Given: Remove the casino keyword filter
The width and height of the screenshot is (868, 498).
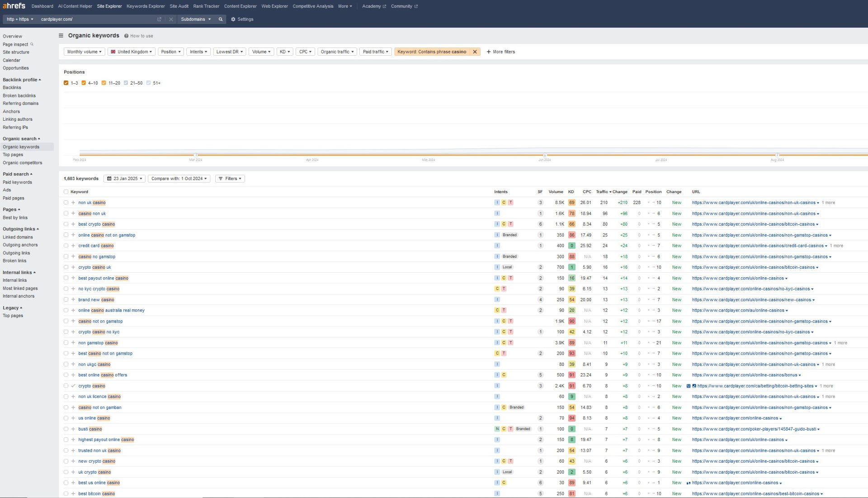Looking at the screenshot, I should (x=475, y=52).
